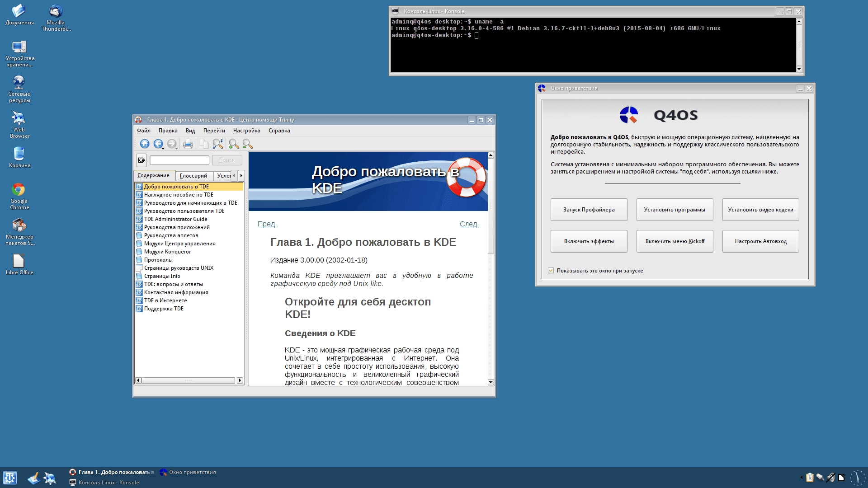Switch to the Глоссарий tab
The height and width of the screenshot is (488, 868).
tap(193, 176)
